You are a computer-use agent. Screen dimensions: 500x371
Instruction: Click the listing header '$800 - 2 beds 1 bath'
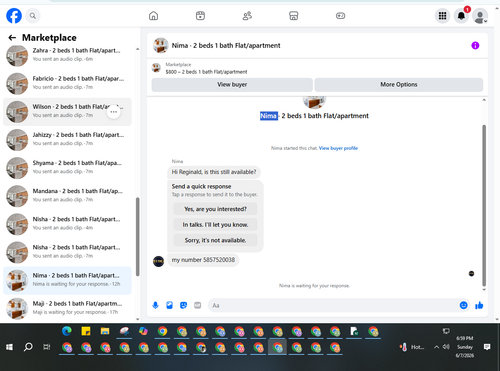(206, 72)
